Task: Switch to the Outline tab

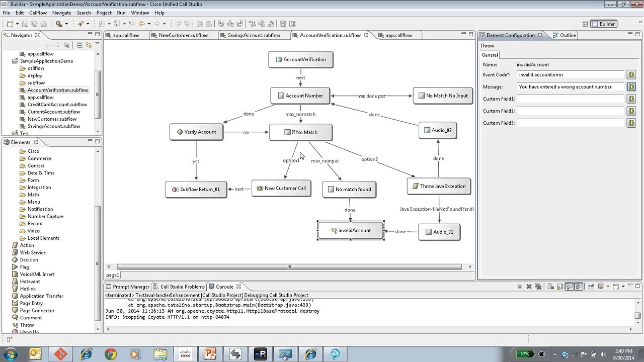Action: [564, 35]
